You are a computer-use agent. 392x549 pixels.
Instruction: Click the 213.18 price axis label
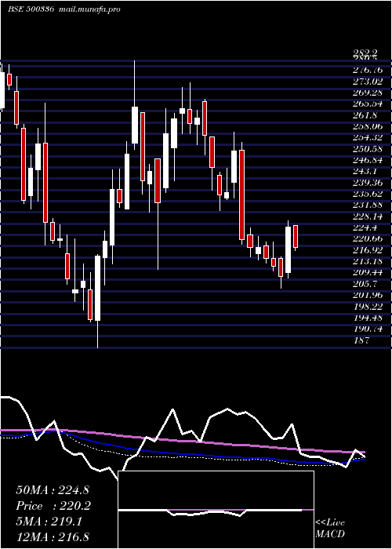[x=368, y=261]
